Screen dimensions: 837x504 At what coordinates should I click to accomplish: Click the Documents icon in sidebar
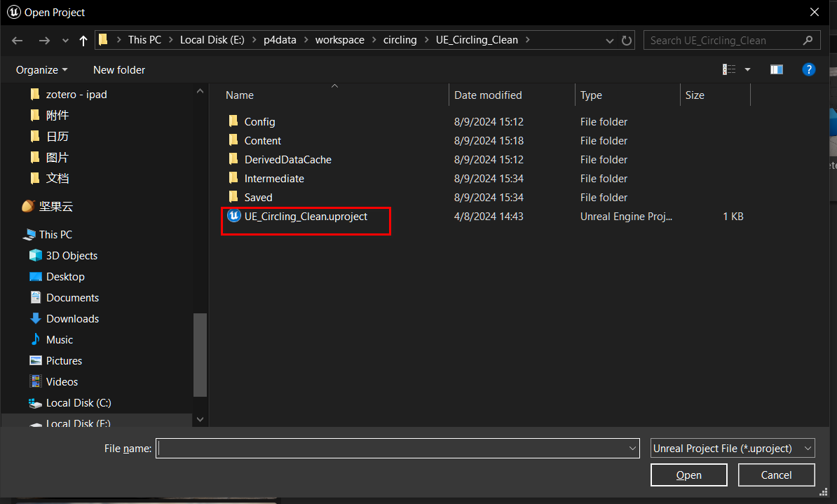point(35,297)
